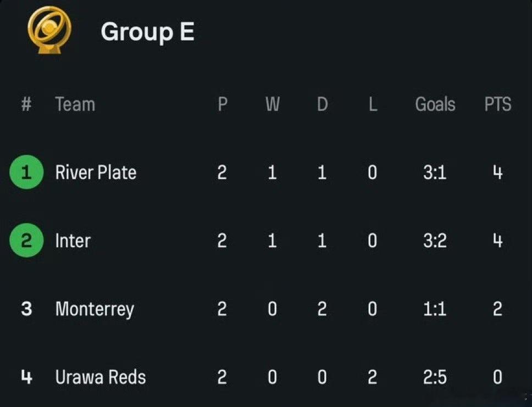Screen dimensions: 532x407
Task: Click the L losses column header
Action: pyautogui.click(x=373, y=104)
